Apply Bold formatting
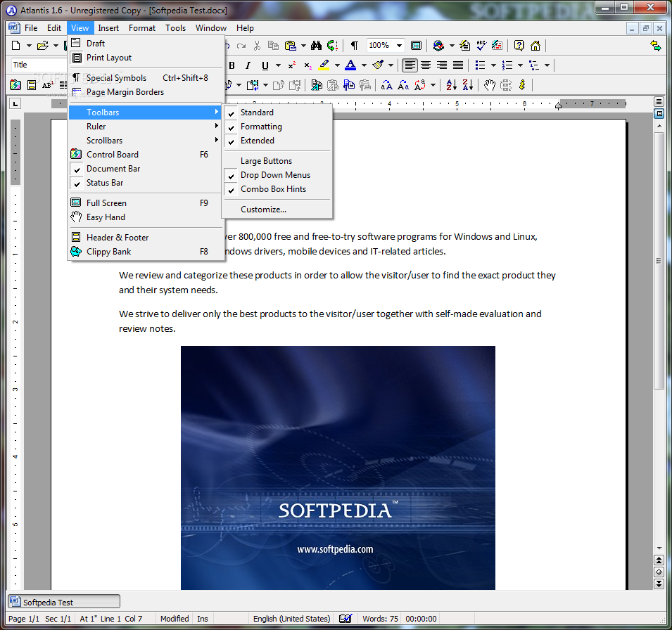 pos(232,65)
